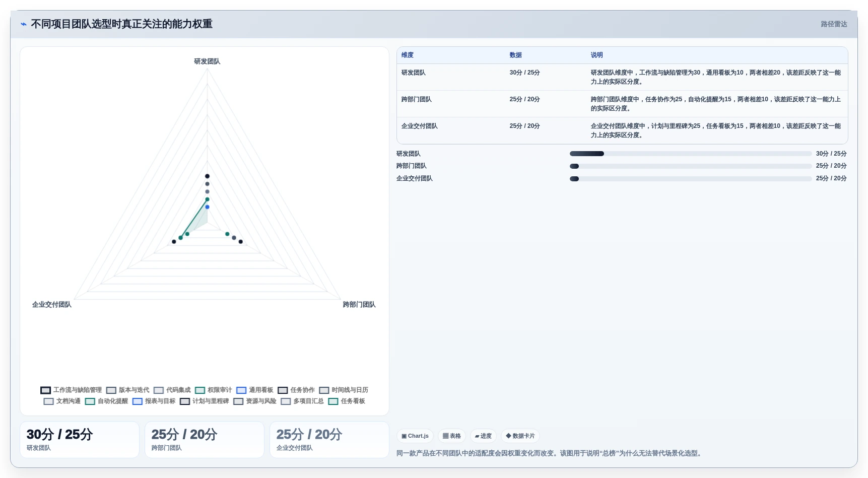Toggle the 工作流与缺陷管理 legend series

71,390
